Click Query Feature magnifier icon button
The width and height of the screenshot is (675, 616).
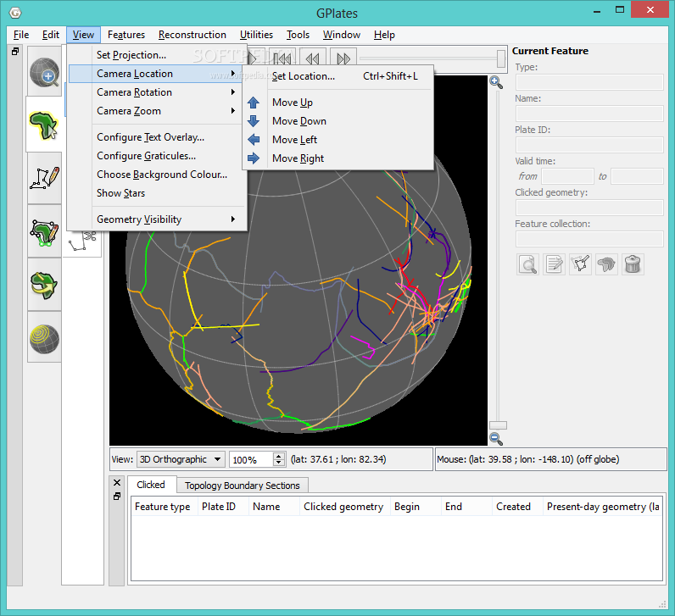[x=527, y=264]
